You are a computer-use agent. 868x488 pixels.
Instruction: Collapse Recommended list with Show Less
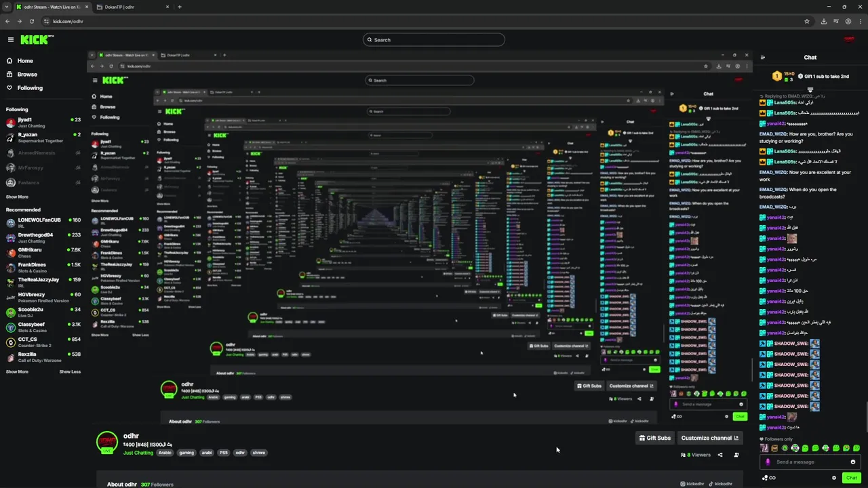tap(70, 371)
